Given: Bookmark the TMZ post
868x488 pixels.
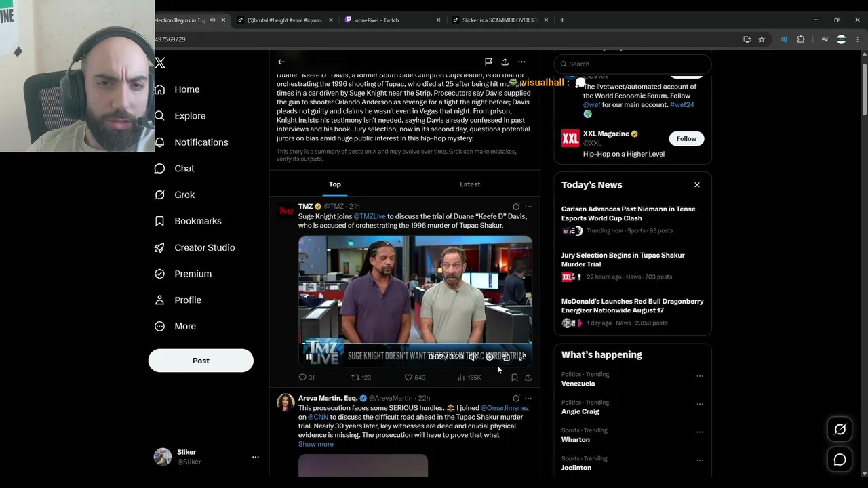Looking at the screenshot, I should coord(515,378).
